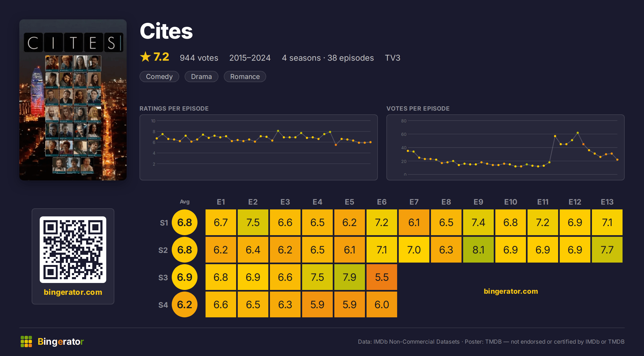644x356 pixels.
Task: Click the yellow star rating icon
Action: (145, 57)
